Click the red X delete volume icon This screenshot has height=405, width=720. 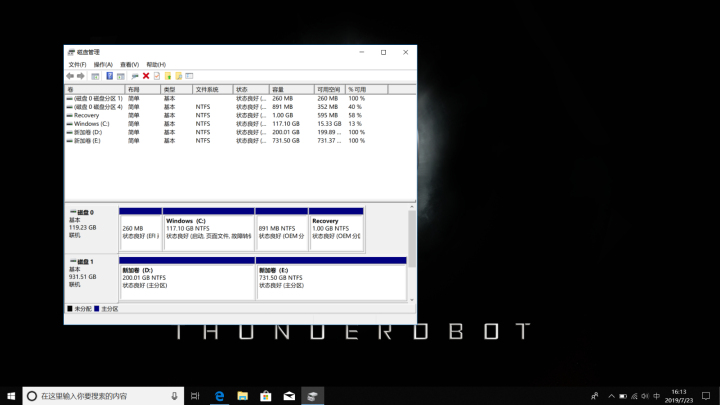146,76
